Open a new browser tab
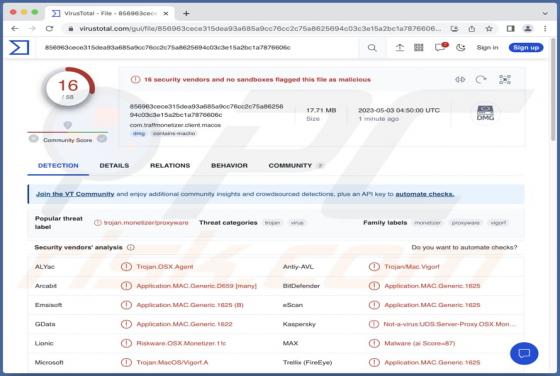The image size is (560, 376). click(186, 13)
